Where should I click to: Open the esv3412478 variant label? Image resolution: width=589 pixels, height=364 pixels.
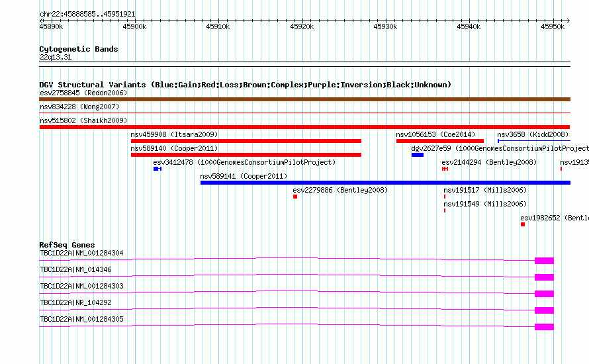pos(244,162)
